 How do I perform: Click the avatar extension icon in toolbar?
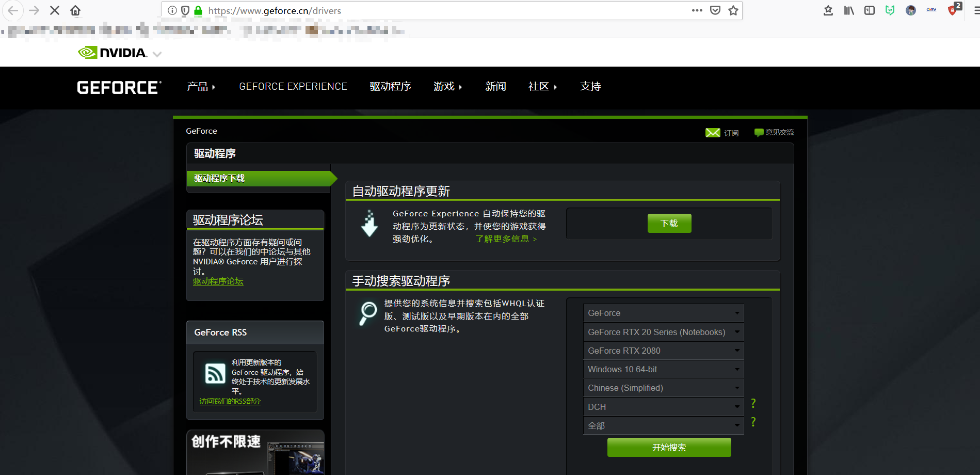pos(911,10)
